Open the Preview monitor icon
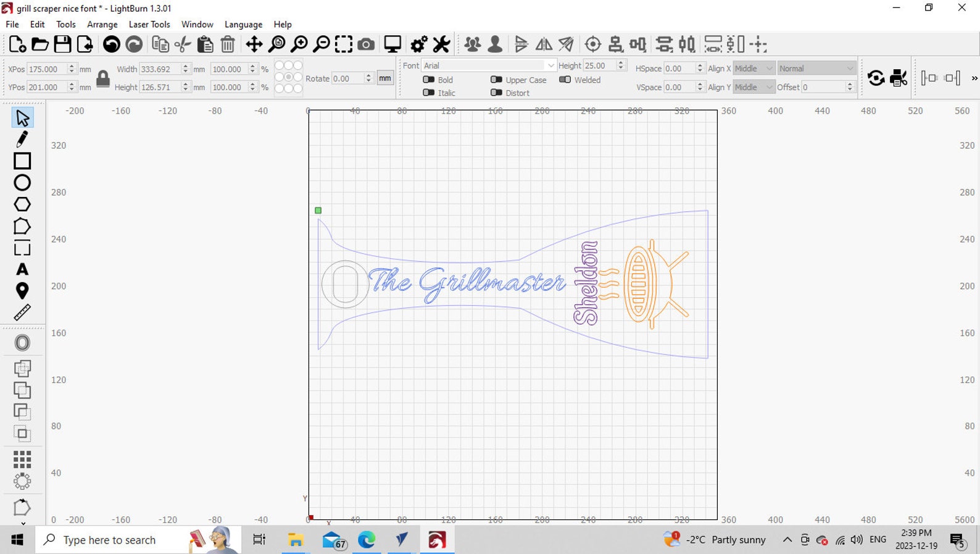This screenshot has width=980, height=554. tap(392, 44)
